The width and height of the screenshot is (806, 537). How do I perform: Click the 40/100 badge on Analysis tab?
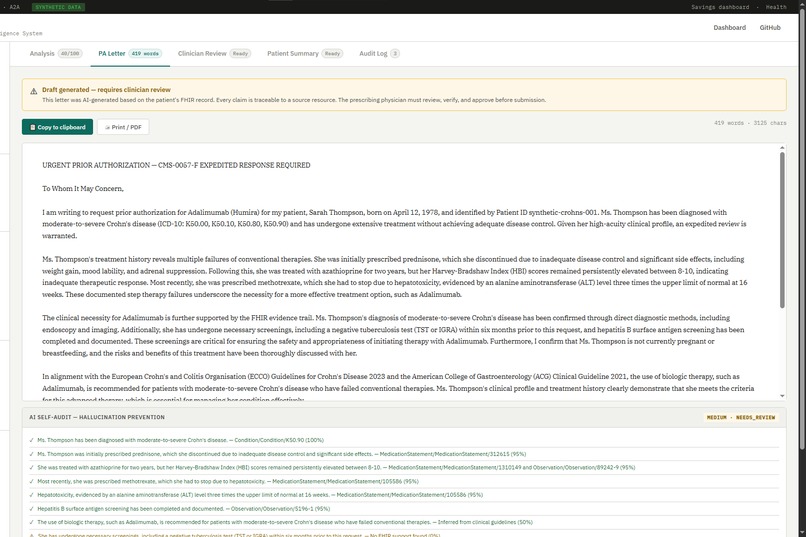tap(70, 53)
